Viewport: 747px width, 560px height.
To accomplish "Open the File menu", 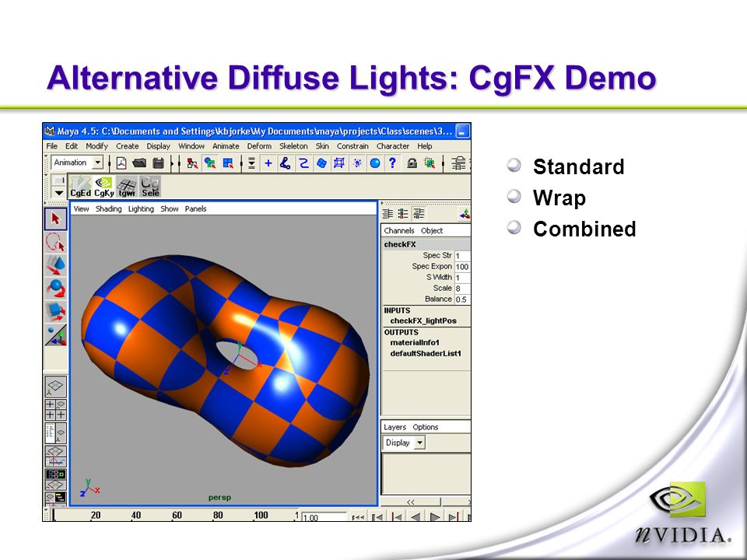I will click(x=52, y=146).
